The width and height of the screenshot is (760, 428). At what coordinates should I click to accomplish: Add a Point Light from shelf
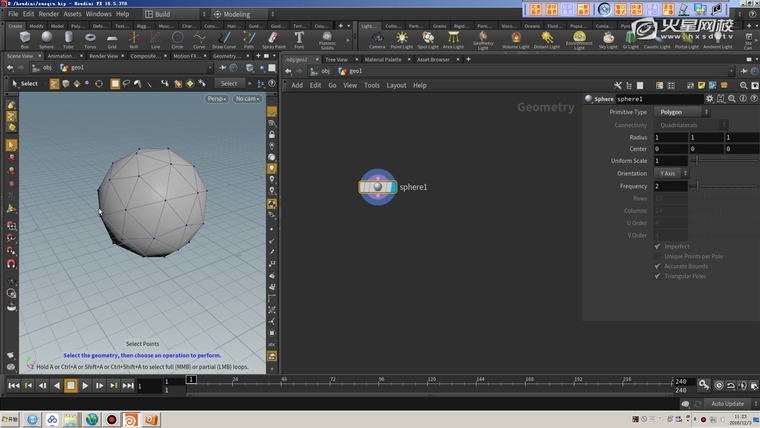(402, 39)
